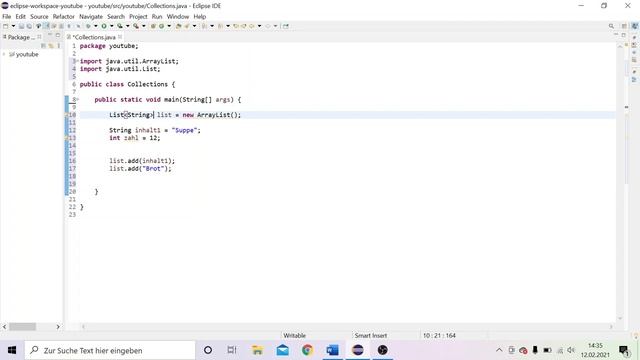
Task: Click the Coverage launch toolbar icon
Action: click(x=120, y=26)
